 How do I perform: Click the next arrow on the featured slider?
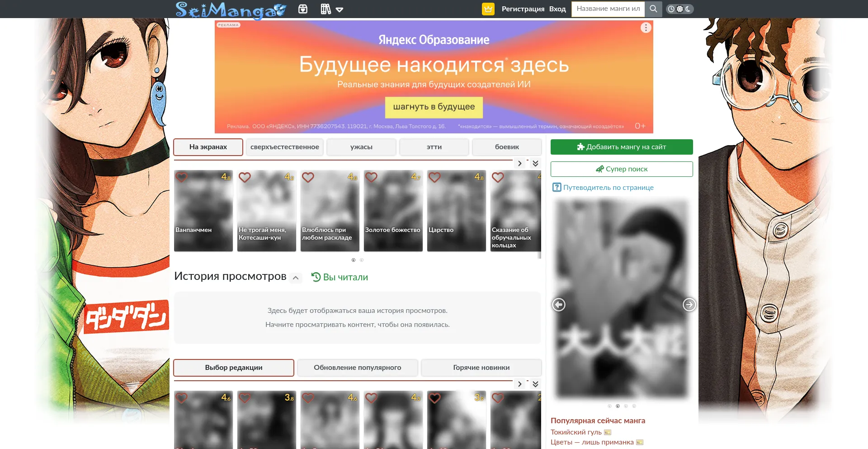tap(689, 305)
